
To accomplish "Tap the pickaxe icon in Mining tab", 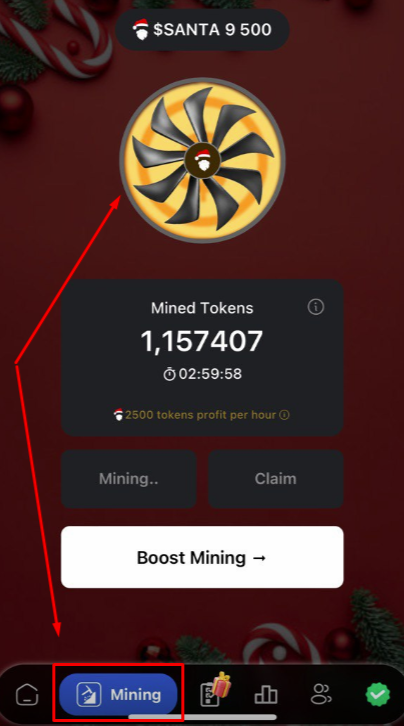I will [x=89, y=695].
